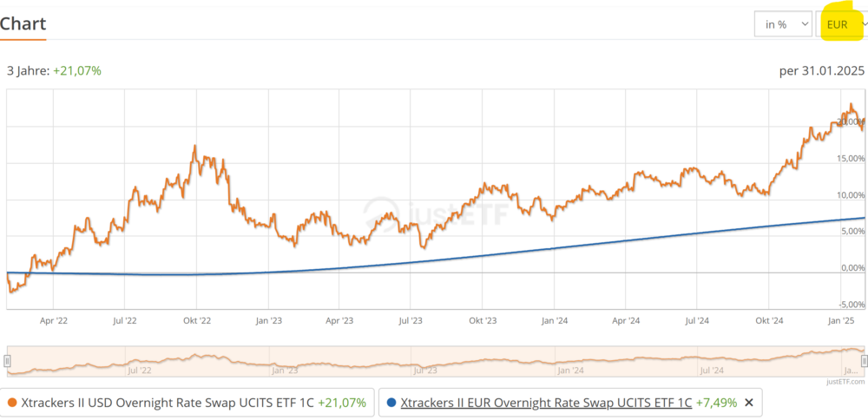Select the Xtrackers II USD Overnight Rate Swap legend
868x420 pixels.
[x=187, y=403]
